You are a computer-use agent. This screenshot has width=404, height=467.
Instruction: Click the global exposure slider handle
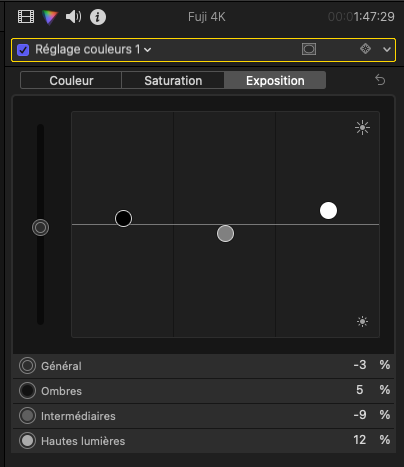pos(40,228)
